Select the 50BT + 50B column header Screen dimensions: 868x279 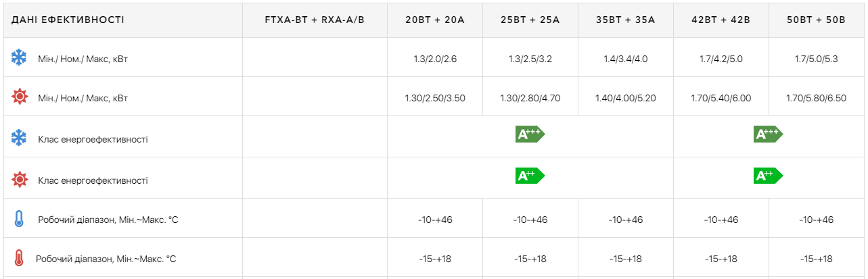coord(816,20)
